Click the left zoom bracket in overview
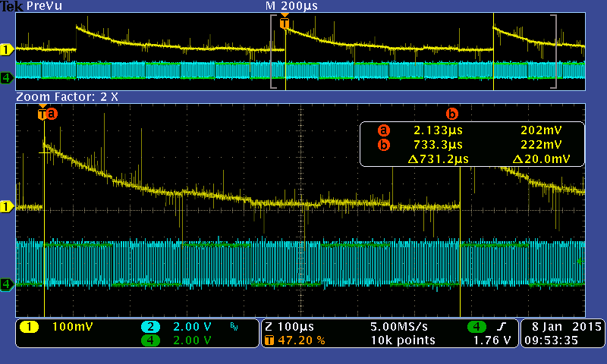 (x=273, y=52)
